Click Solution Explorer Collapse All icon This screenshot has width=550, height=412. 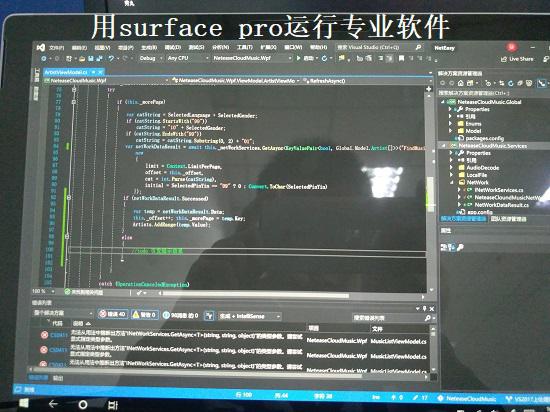coord(519,83)
